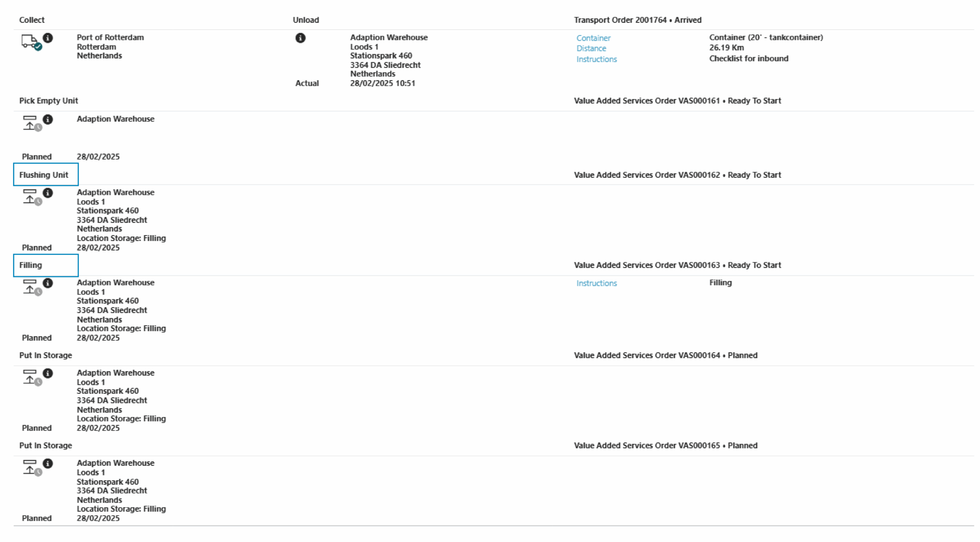Open the Container link
Image resolution: width=980 pixels, height=542 pixels.
[x=593, y=38]
